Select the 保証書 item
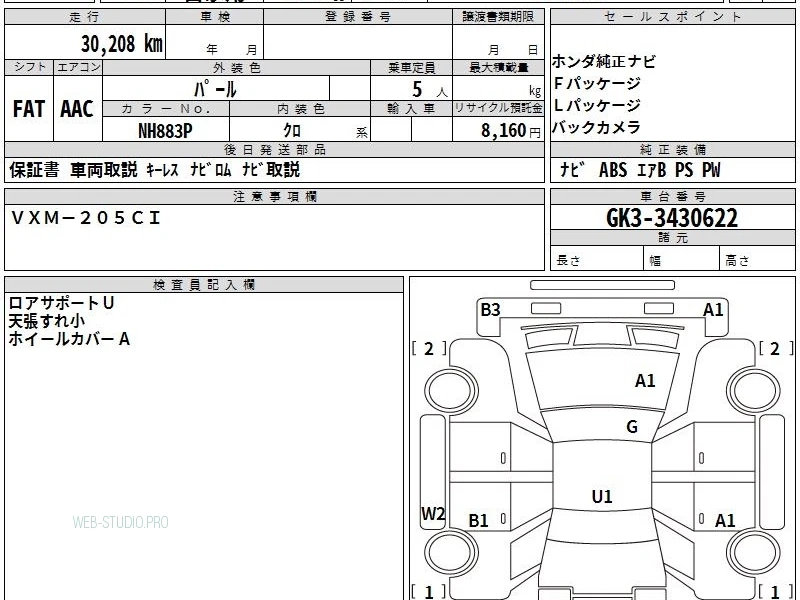The height and width of the screenshot is (600, 800). click(34, 170)
